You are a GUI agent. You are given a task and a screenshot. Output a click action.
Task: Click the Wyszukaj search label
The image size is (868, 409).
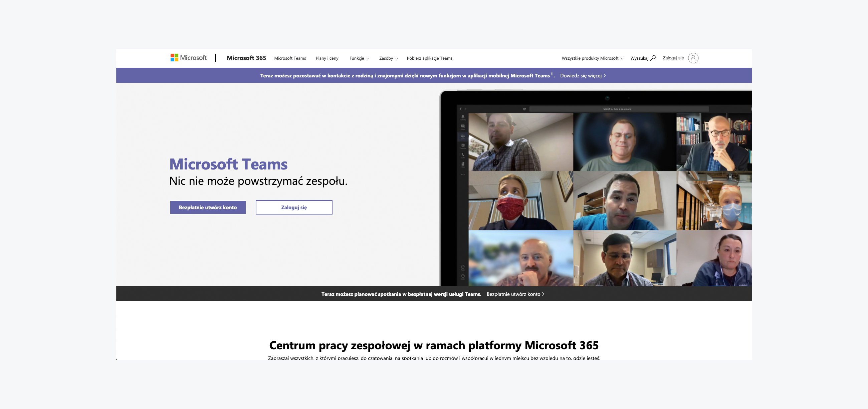pyautogui.click(x=639, y=58)
